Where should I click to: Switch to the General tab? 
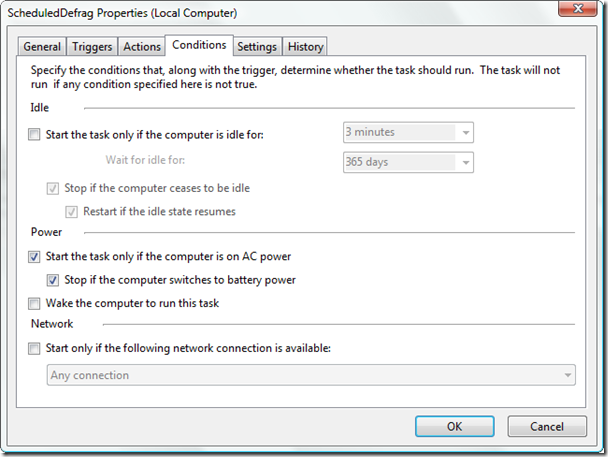pos(42,47)
